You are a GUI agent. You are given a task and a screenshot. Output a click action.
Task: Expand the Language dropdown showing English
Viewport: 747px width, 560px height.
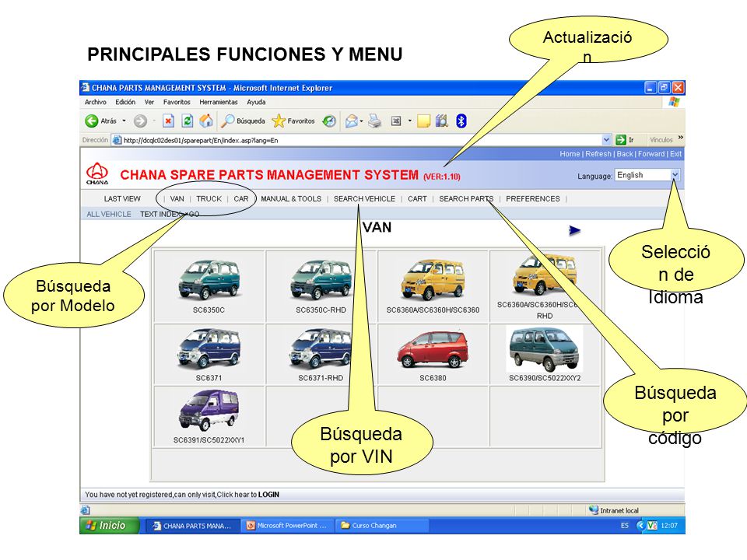(x=647, y=175)
